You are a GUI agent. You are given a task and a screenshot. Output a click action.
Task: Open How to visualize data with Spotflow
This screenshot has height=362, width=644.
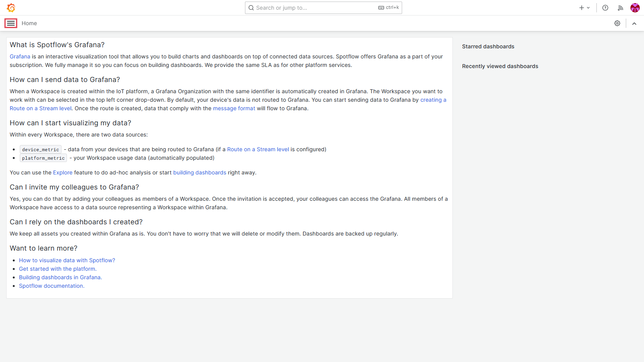67,260
